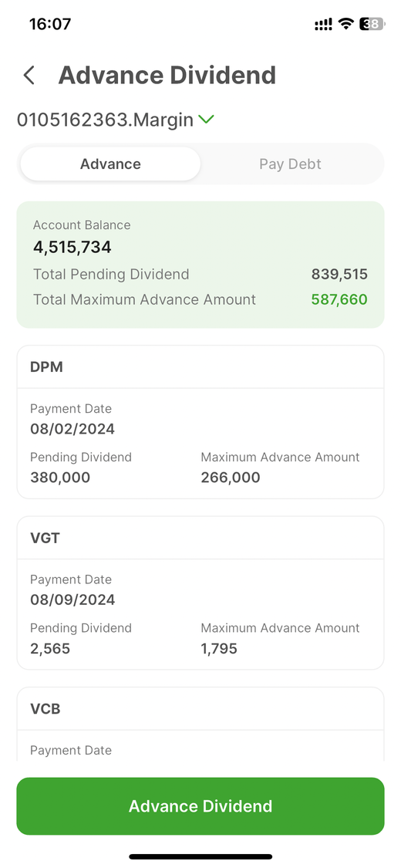This screenshot has height=868, width=401.
Task: Tap the back arrow icon
Action: point(29,76)
